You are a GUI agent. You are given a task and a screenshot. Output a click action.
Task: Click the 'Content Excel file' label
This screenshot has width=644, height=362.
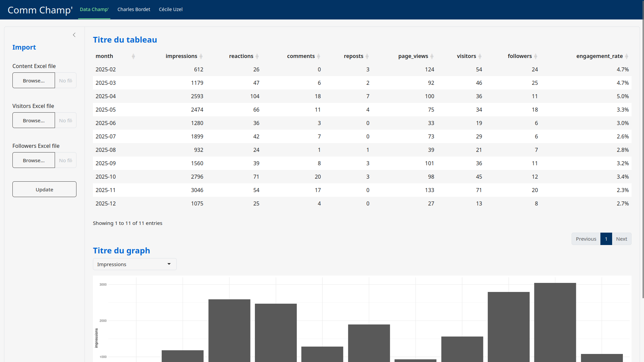coord(34,66)
